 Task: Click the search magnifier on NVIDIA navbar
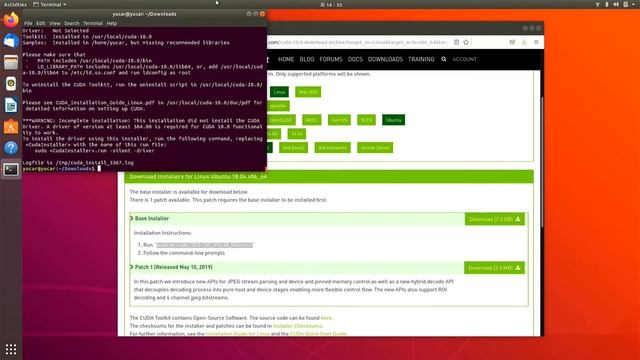(443, 59)
